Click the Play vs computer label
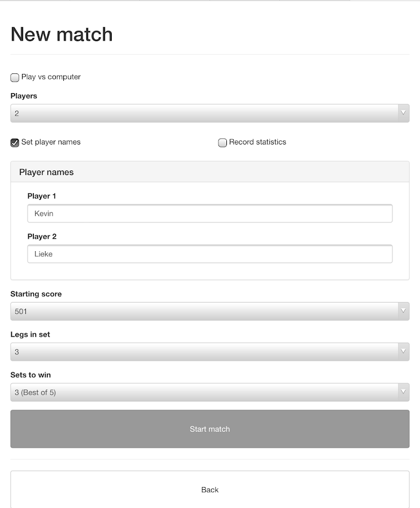420x508 pixels. (x=51, y=77)
